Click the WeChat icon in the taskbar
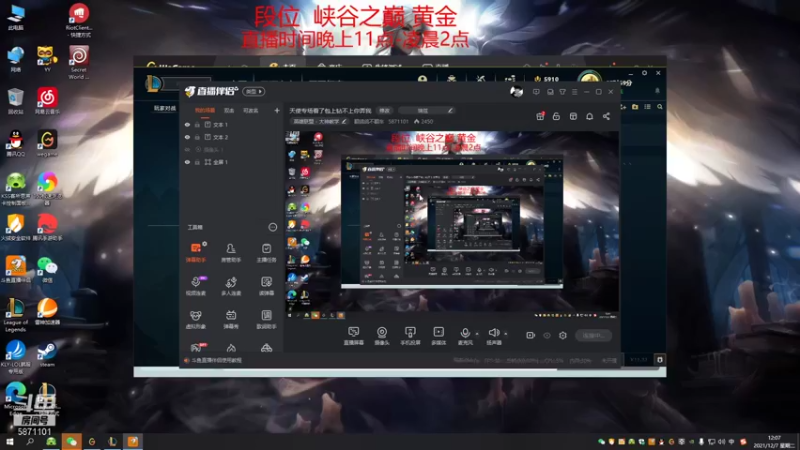Screen dimensions: 800x450 (71, 442)
